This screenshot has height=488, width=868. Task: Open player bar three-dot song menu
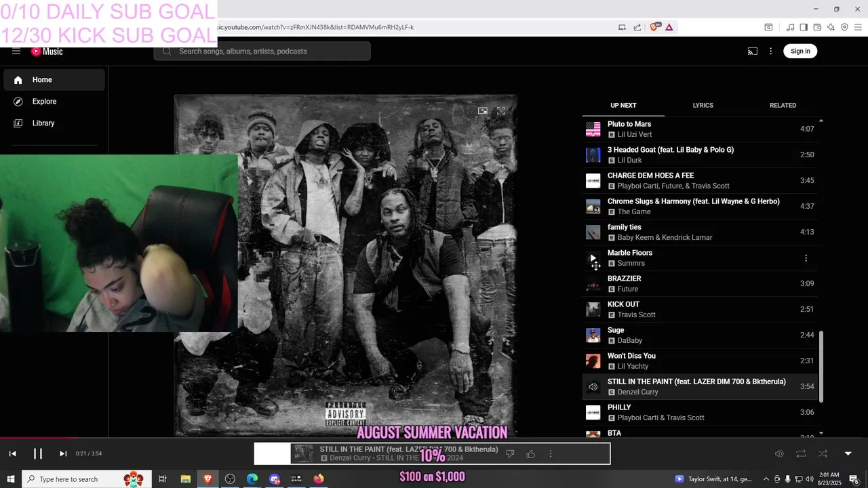click(x=551, y=453)
